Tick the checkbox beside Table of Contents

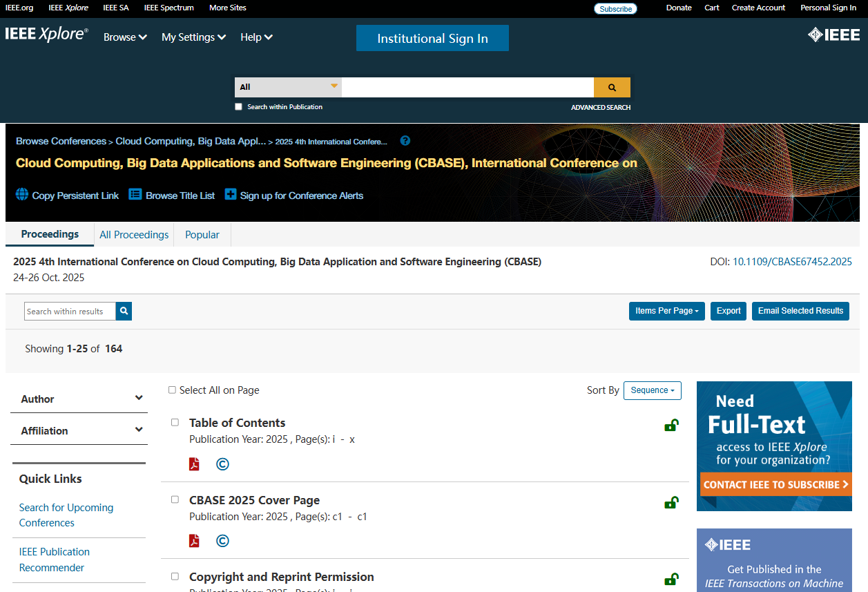175,423
